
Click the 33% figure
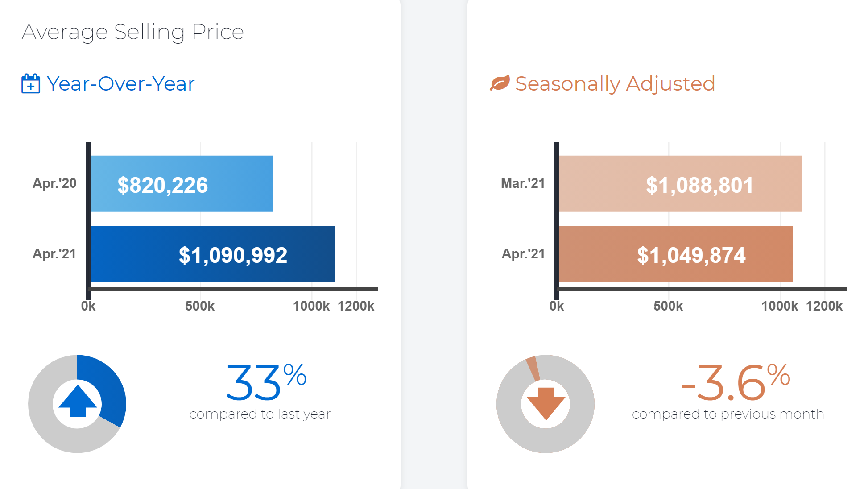click(266, 382)
